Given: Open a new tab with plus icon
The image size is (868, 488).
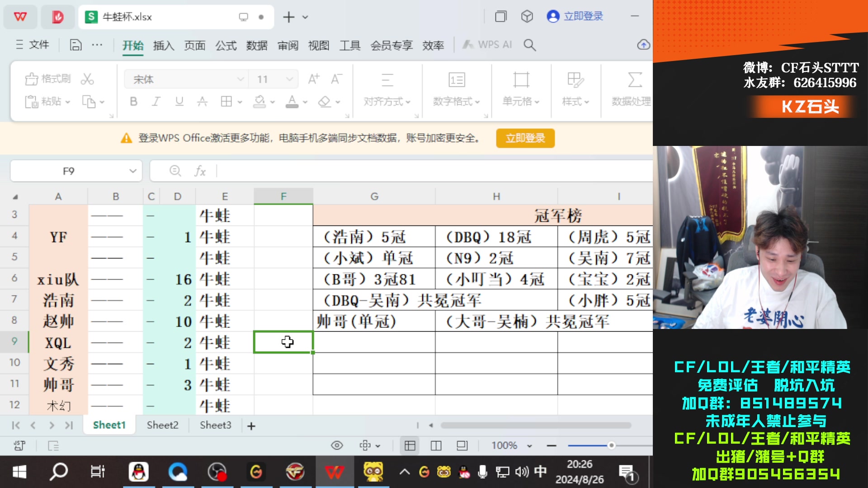Looking at the screenshot, I should click(288, 17).
